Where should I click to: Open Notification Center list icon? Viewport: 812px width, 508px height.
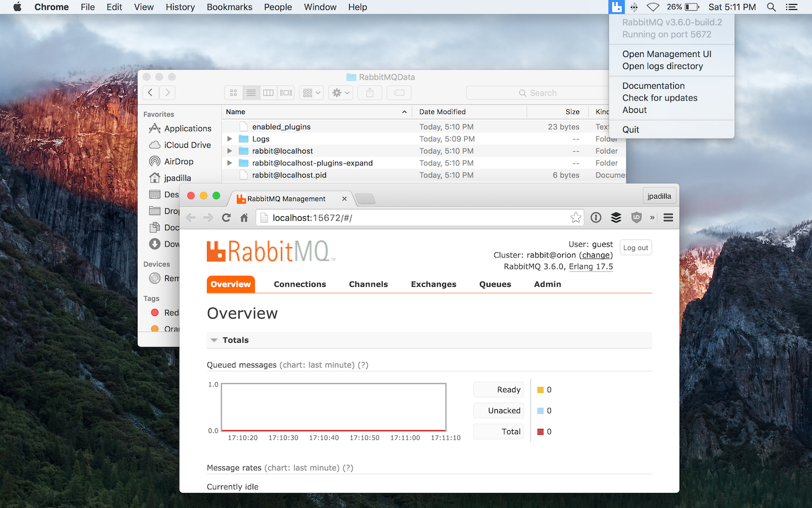tap(792, 7)
